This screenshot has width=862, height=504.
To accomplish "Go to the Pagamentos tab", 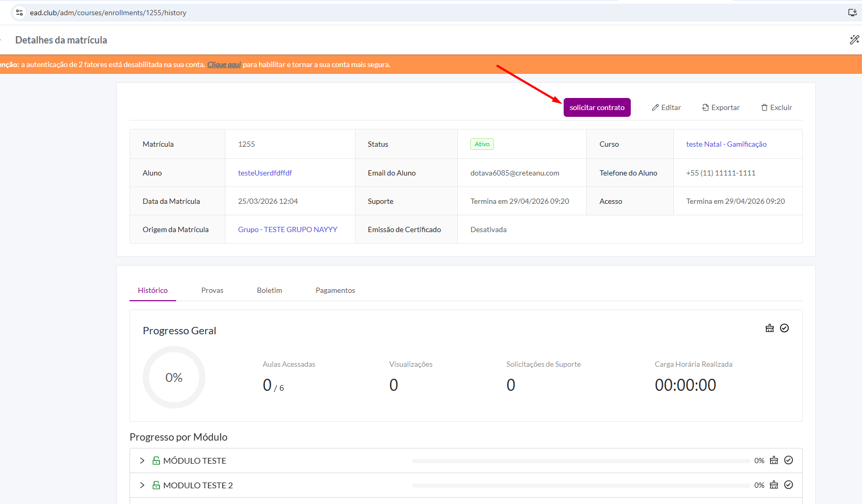I will [336, 290].
